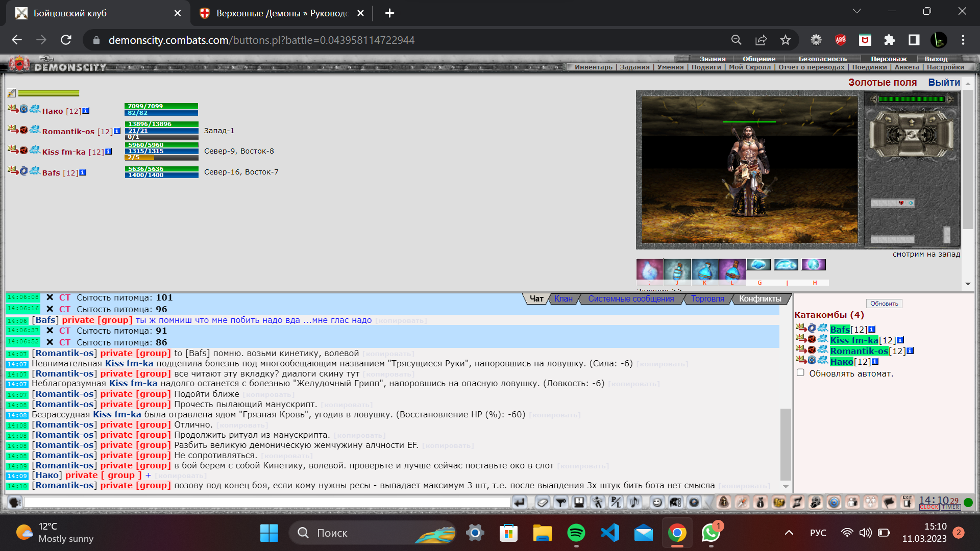Open the Конфликты chat tab
The height and width of the screenshot is (551, 980).
point(760,299)
